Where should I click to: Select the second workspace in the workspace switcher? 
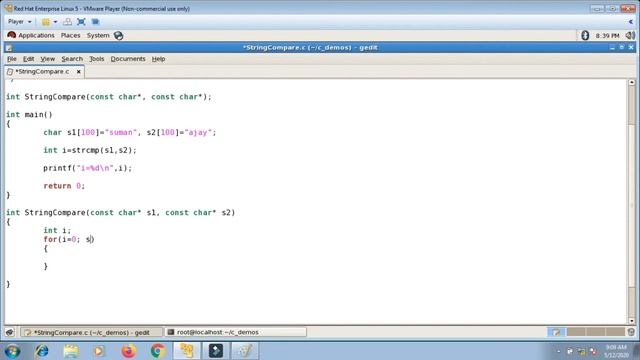tap(576, 332)
